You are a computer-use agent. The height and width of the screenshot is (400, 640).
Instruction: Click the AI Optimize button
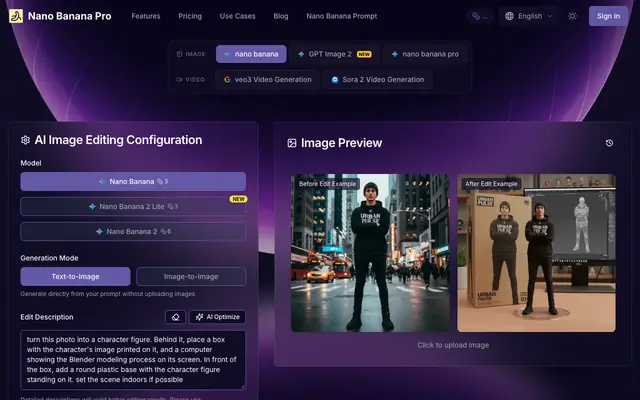[218, 317]
